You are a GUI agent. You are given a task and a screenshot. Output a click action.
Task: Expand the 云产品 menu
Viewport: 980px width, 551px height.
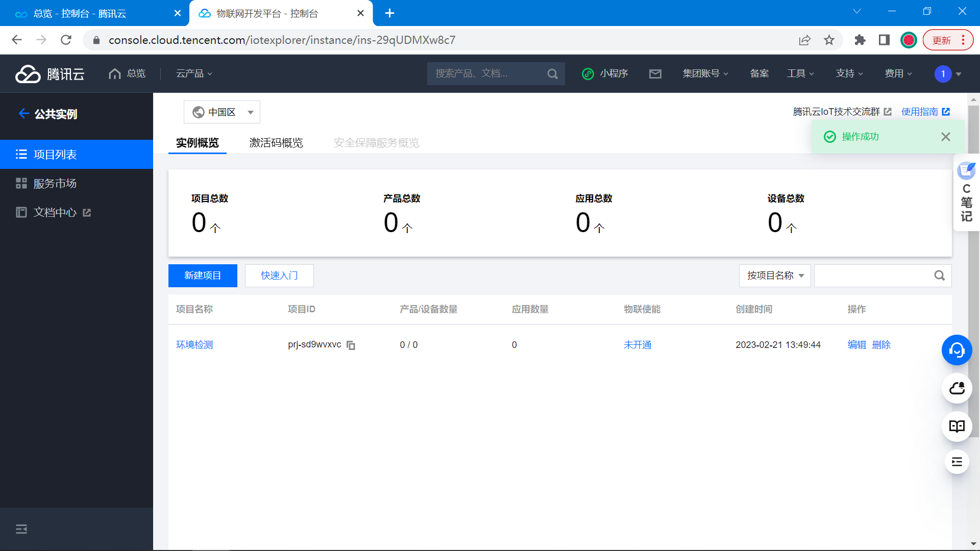pos(194,74)
